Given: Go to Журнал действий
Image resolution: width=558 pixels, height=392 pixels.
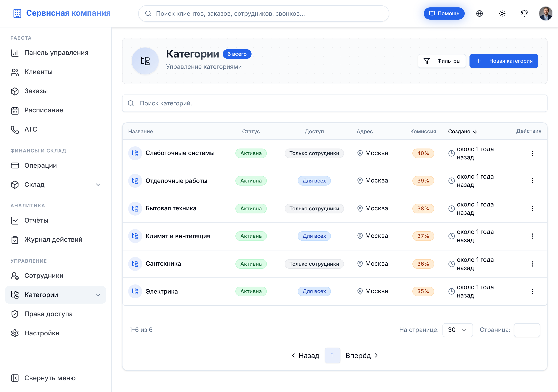Looking at the screenshot, I should [x=55, y=240].
